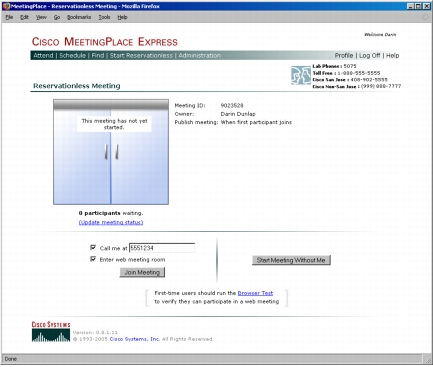Screen dimensions: 433x367
Task: Click Start Meeting Without Me button
Action: pos(291,260)
